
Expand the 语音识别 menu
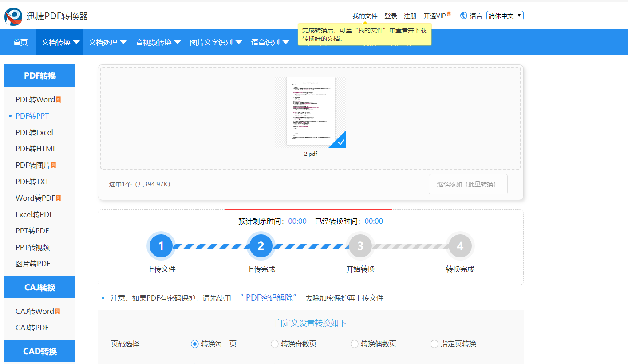coord(270,42)
